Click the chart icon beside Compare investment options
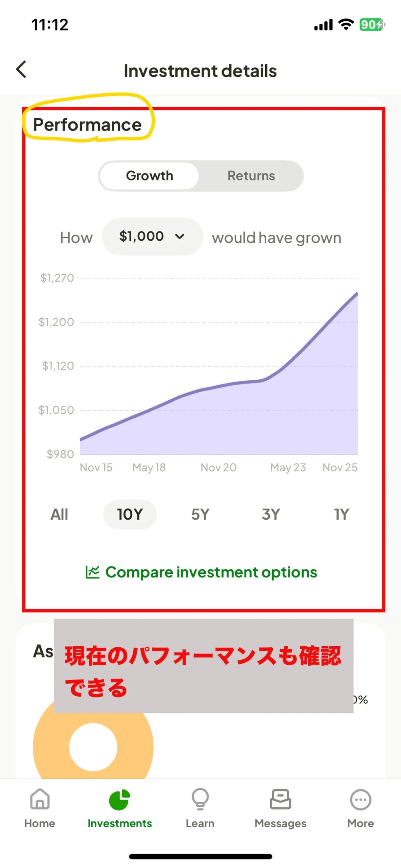Screen dimensions: 401x868 click(92, 572)
